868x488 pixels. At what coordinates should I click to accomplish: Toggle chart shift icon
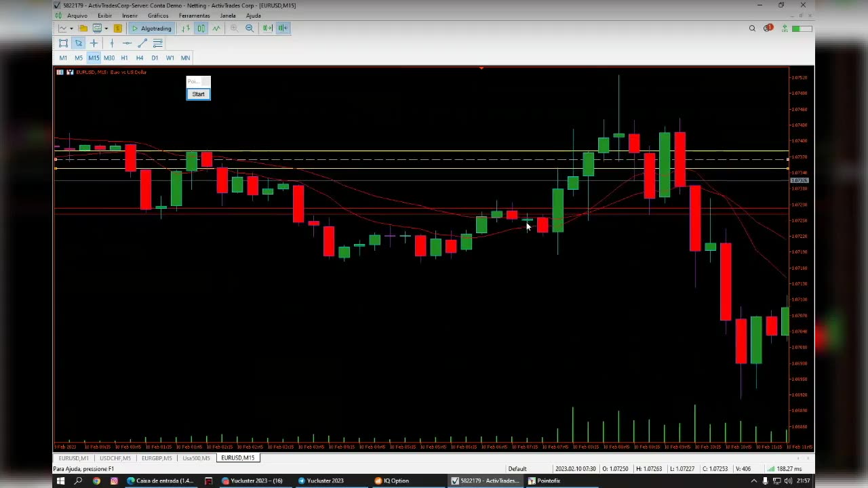[x=283, y=28]
